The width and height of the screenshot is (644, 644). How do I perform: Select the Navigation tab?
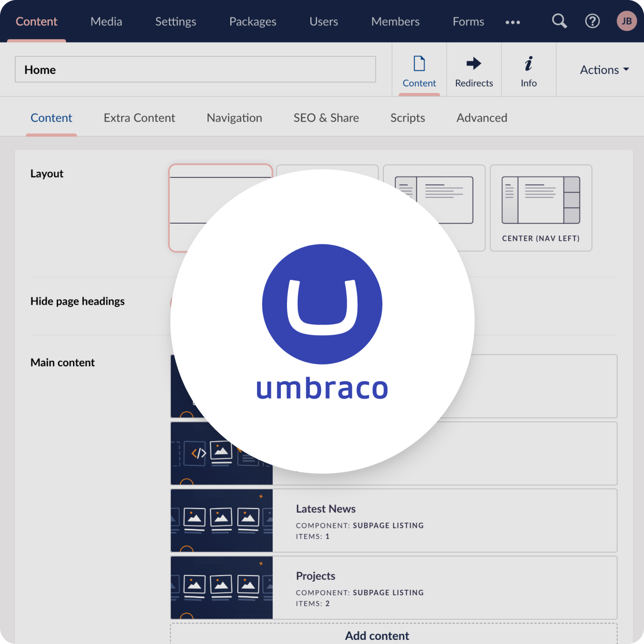(x=234, y=118)
